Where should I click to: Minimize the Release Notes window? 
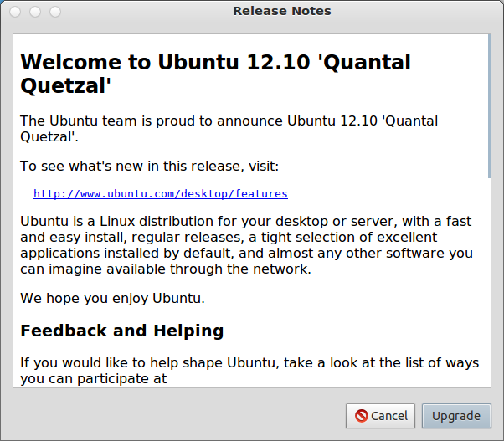(36, 12)
